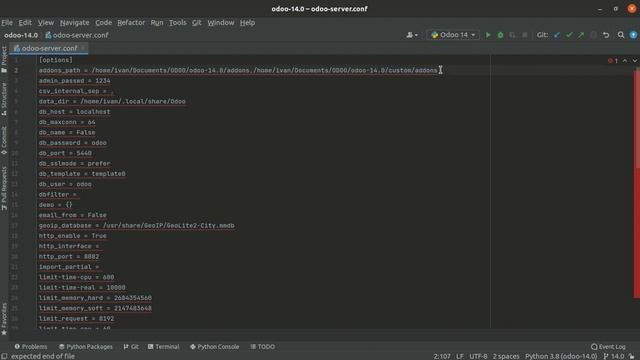This screenshot has height=360, width=640.
Task: Open the Problems tool window
Action: pos(31,347)
